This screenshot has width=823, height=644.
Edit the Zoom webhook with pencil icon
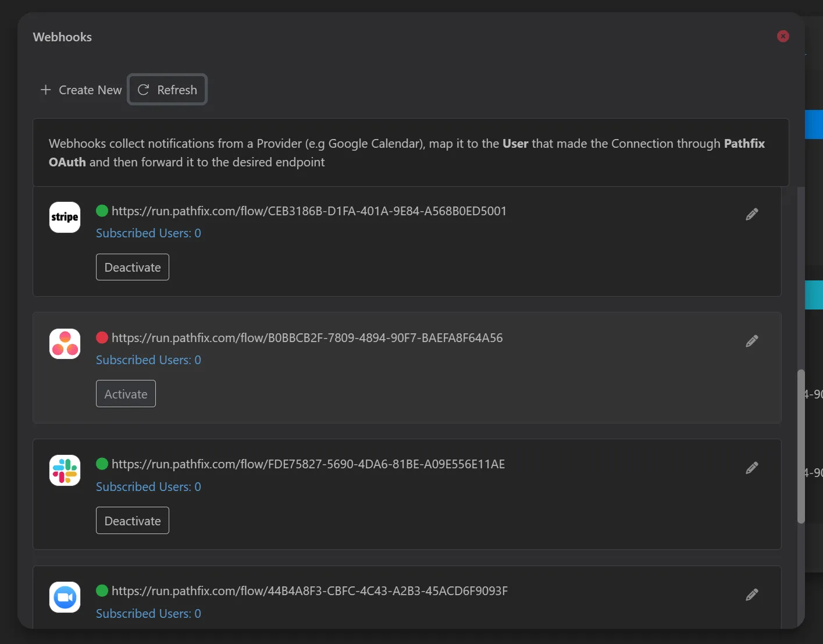(752, 595)
